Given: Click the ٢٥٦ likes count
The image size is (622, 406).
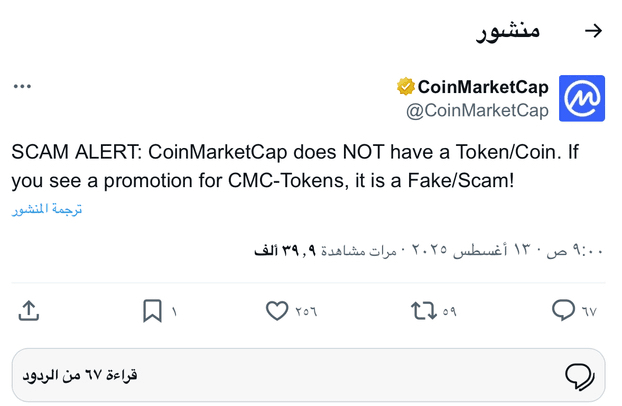Looking at the screenshot, I should pos(306,312).
